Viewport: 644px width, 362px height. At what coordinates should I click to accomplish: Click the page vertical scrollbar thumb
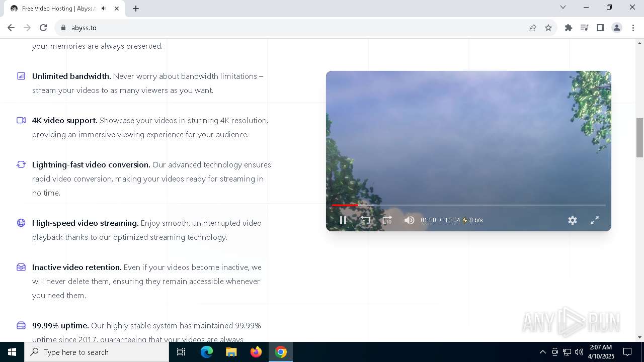(639, 138)
